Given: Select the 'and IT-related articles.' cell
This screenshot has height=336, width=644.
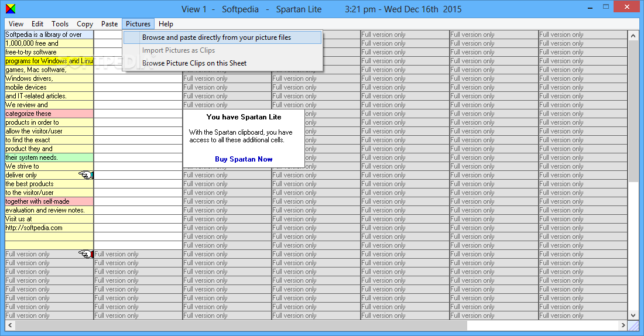Looking at the screenshot, I should point(49,95).
